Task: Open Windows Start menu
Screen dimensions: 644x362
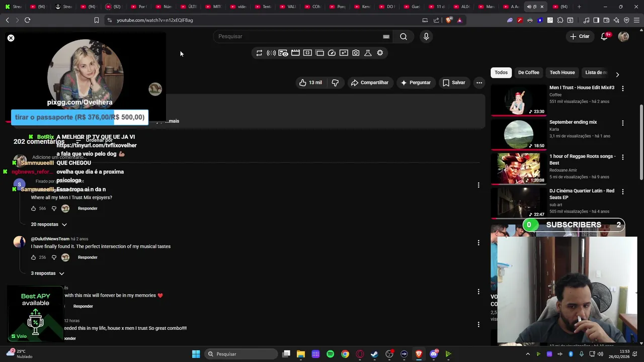Action: click(196, 354)
